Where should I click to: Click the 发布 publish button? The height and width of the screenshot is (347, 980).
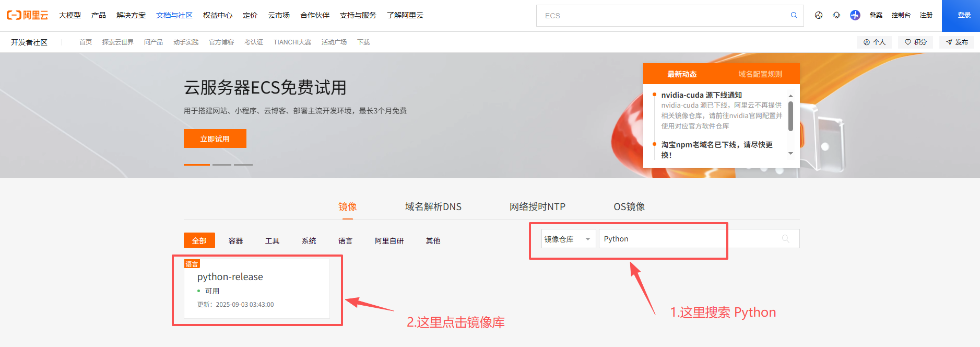pyautogui.click(x=957, y=42)
